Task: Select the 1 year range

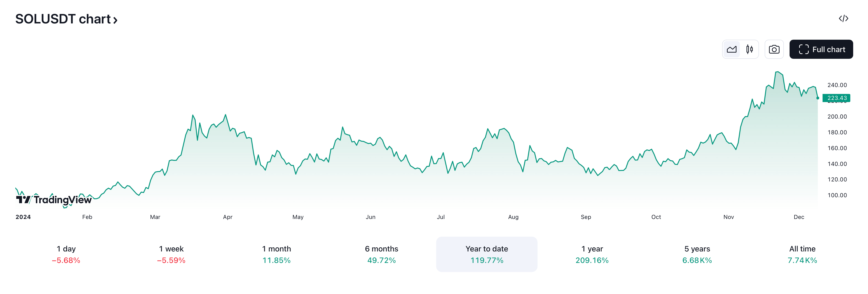Action: (592, 254)
